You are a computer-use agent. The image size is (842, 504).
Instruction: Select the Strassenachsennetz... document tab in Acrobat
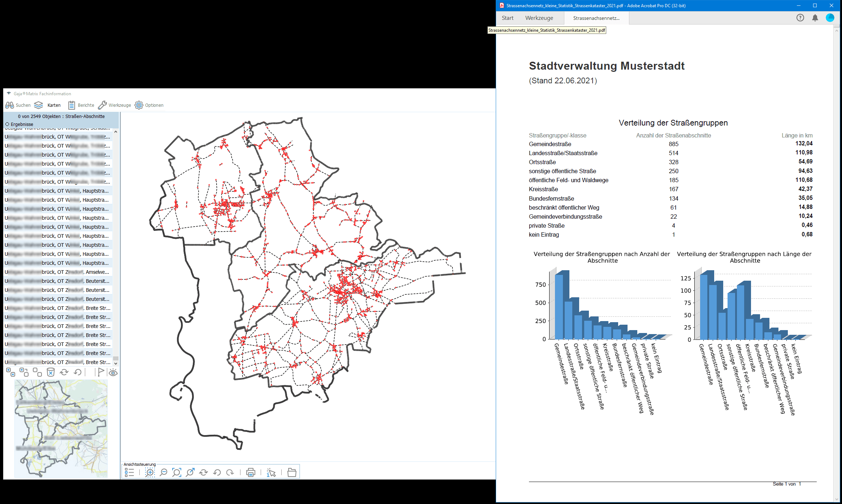pos(596,18)
